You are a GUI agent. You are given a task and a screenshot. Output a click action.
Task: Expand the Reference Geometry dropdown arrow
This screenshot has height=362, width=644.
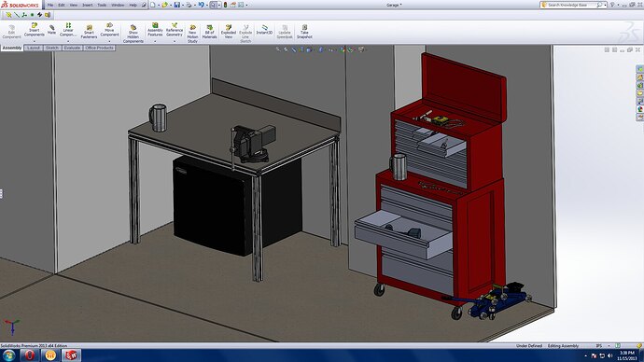pos(175,41)
